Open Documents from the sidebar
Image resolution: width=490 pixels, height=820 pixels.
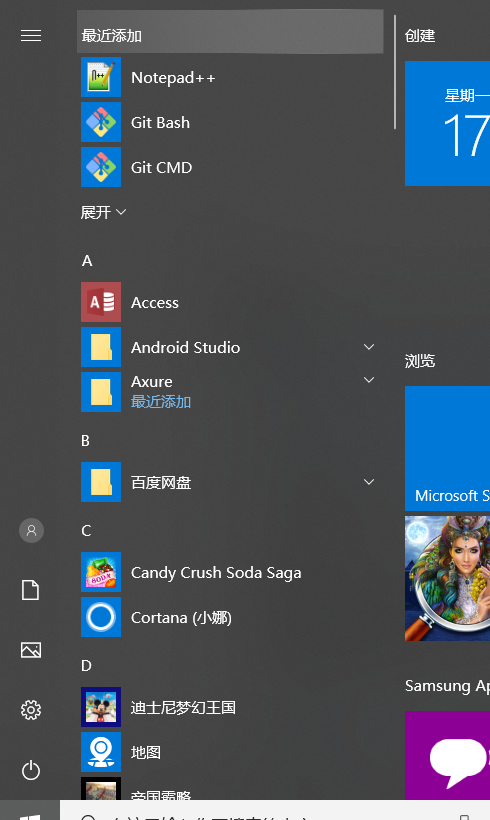[x=31, y=590]
